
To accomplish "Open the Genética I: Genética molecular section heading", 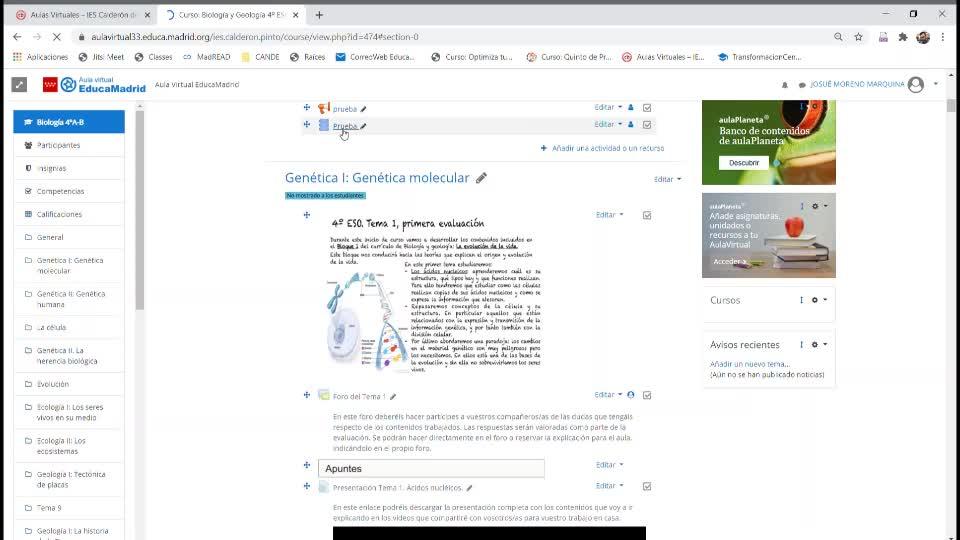I will coord(377,178).
